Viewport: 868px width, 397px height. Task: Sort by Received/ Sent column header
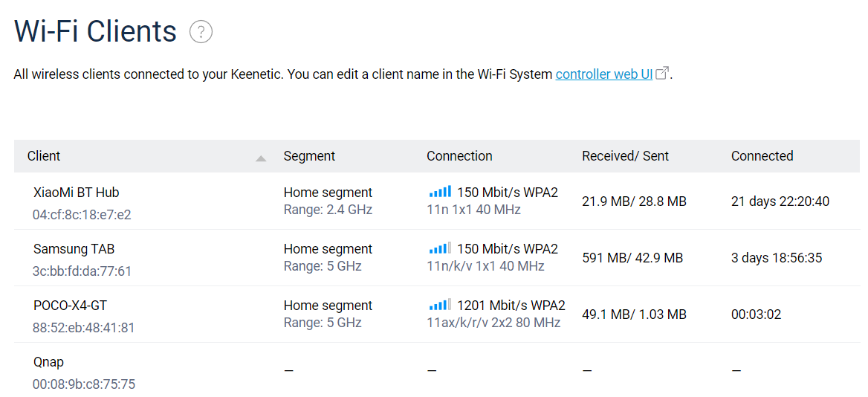(x=625, y=156)
